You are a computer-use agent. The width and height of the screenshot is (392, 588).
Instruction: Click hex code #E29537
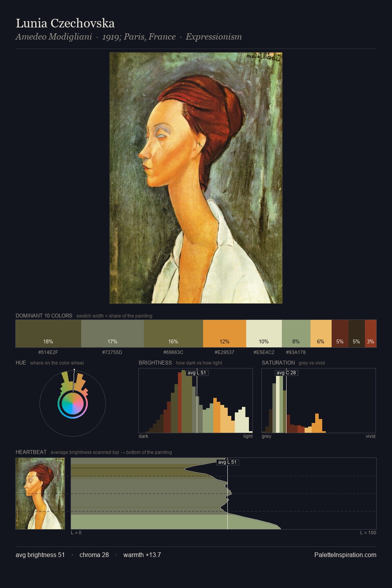[225, 352]
